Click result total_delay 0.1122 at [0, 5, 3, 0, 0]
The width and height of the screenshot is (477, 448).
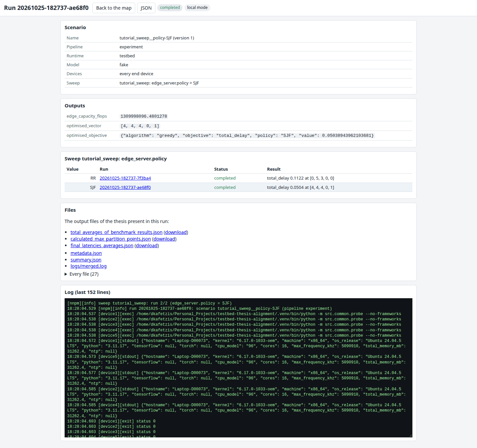pos(300,178)
